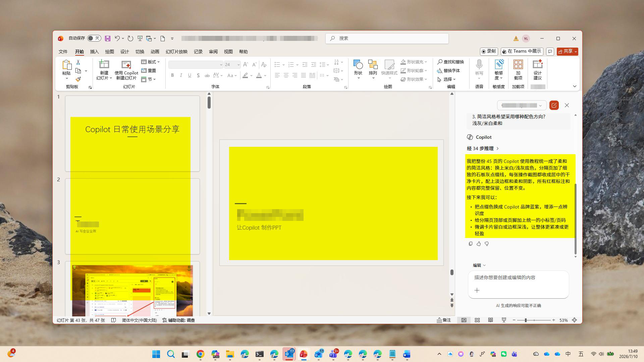
Task: Expand the 经 34 步推理 reasoning steps
Action: point(483,148)
